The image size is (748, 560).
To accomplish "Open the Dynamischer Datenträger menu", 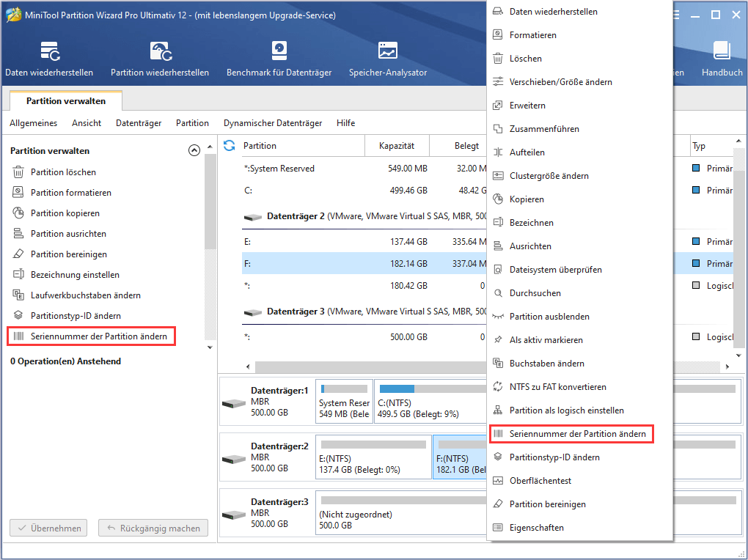I will [x=272, y=123].
